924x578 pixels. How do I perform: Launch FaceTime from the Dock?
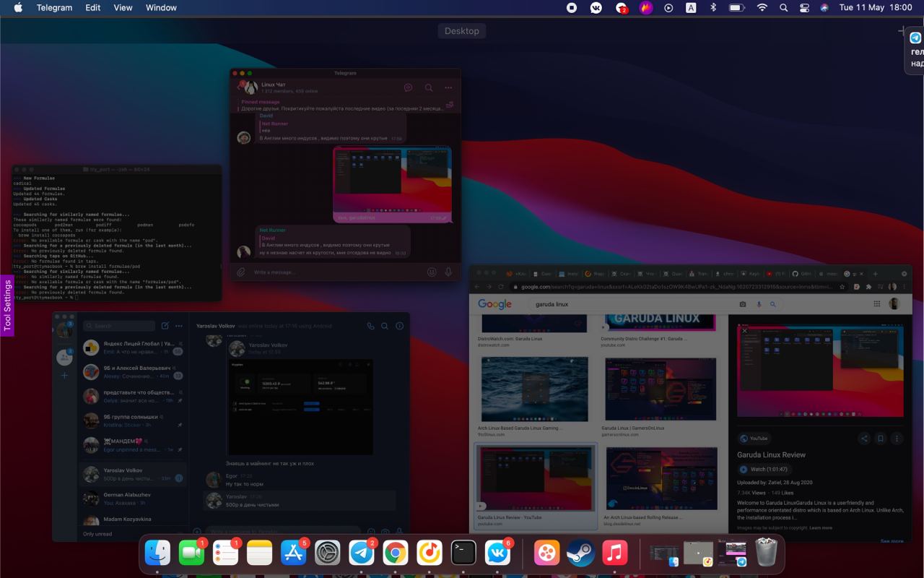click(191, 553)
